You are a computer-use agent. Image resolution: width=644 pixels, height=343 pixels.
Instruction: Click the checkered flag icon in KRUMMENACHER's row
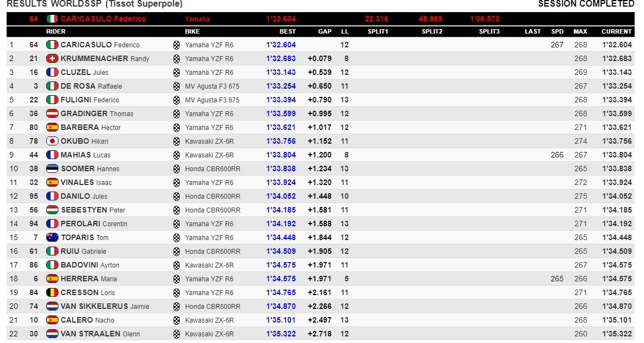[x=177, y=59]
